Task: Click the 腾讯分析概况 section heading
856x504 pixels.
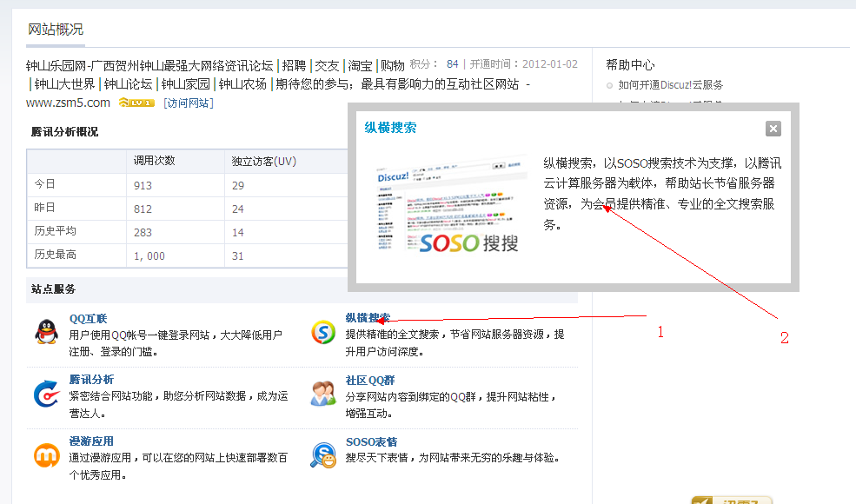Action: 64,132
